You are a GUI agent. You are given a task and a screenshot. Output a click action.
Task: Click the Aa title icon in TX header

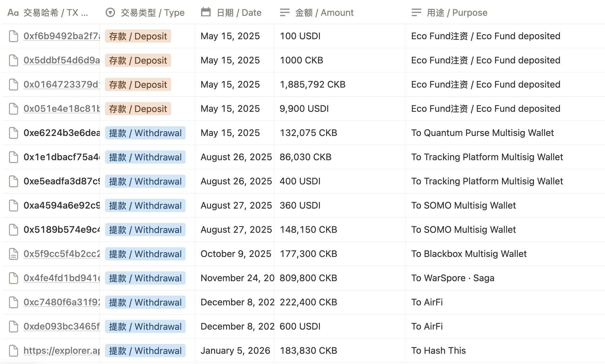click(x=13, y=13)
